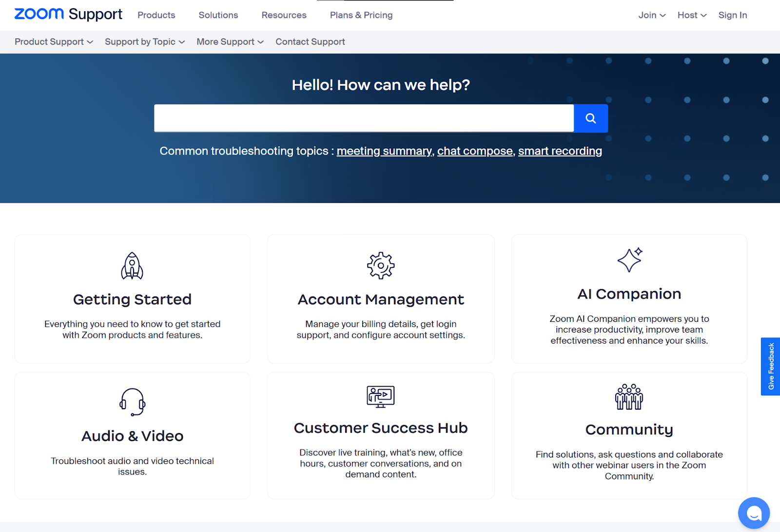780x532 pixels.
Task: Click the Sign In link
Action: [733, 15]
